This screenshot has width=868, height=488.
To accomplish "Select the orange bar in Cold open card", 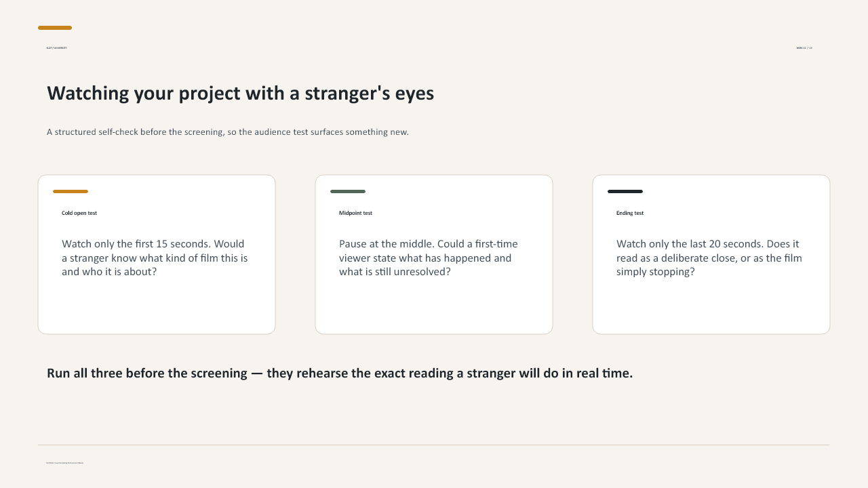I will click(71, 192).
